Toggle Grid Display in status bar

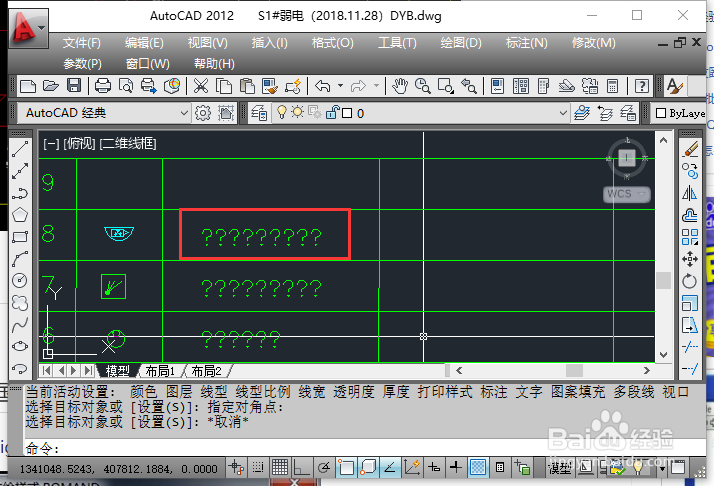(280, 467)
